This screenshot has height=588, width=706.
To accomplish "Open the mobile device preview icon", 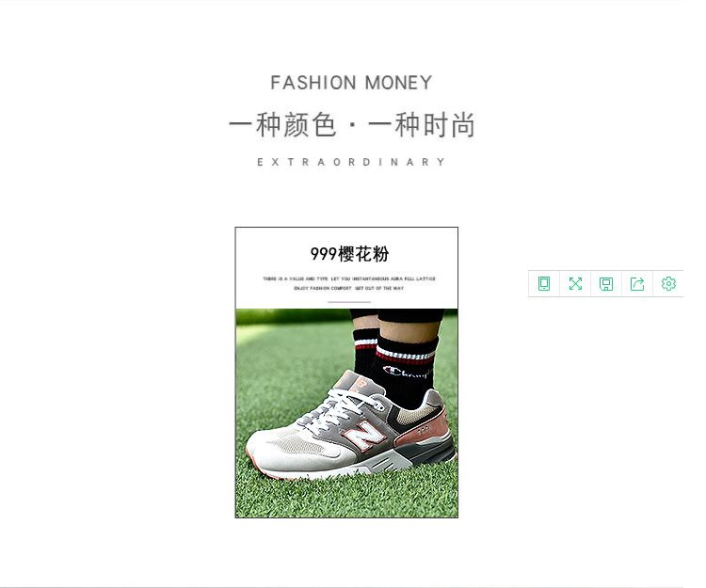I will tap(544, 284).
